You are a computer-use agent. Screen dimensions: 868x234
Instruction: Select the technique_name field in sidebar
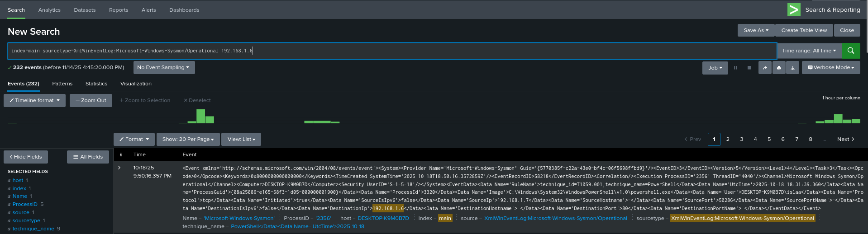point(33,229)
